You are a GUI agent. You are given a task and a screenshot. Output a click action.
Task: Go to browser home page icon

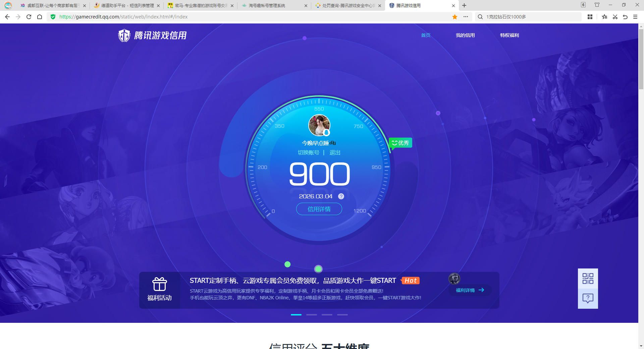(x=40, y=17)
